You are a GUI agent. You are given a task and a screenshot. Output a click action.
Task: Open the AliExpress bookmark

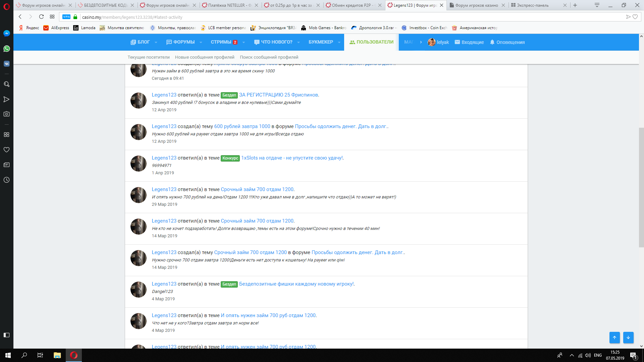(x=56, y=28)
